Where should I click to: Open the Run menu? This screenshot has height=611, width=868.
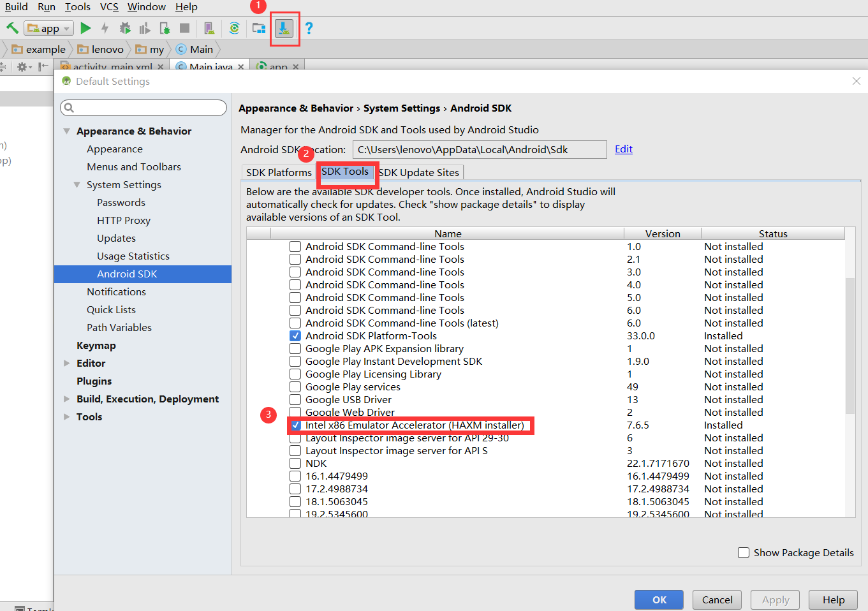pos(47,6)
